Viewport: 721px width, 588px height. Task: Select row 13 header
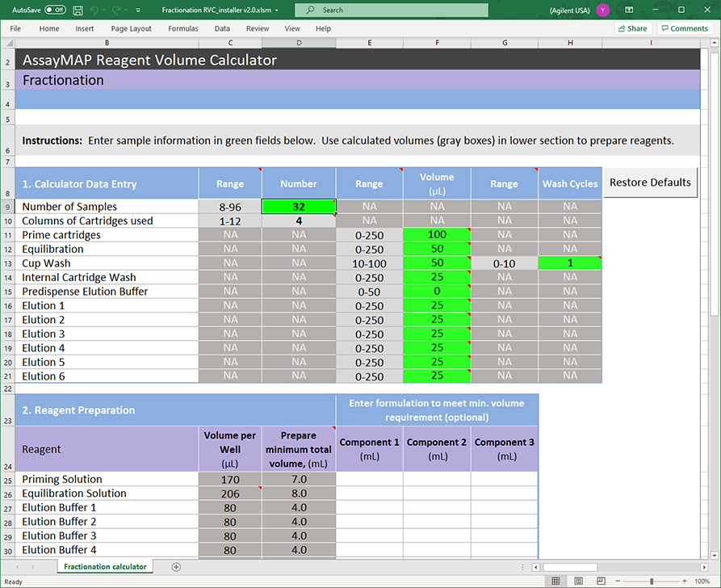click(x=8, y=263)
